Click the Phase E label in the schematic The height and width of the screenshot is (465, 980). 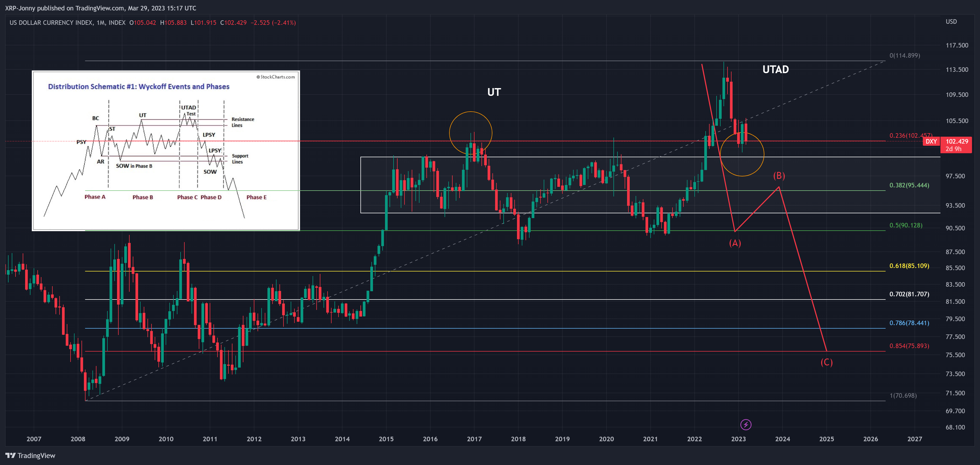tap(256, 197)
